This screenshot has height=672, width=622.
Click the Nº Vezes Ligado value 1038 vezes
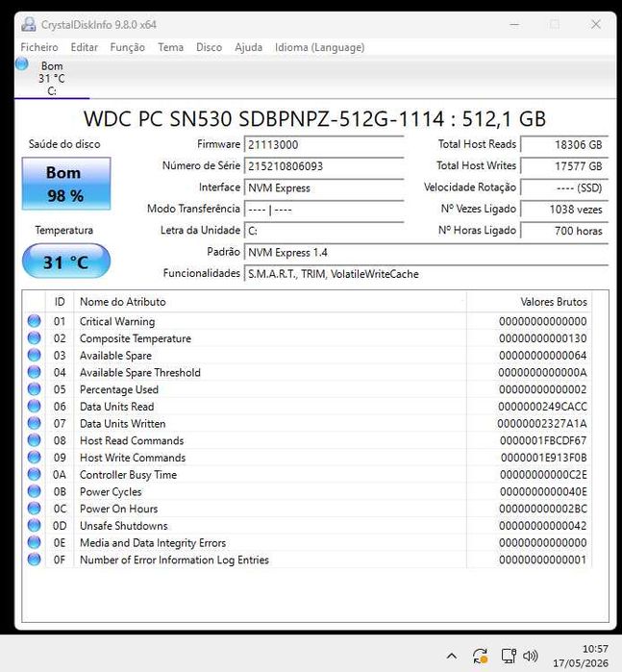click(x=564, y=210)
